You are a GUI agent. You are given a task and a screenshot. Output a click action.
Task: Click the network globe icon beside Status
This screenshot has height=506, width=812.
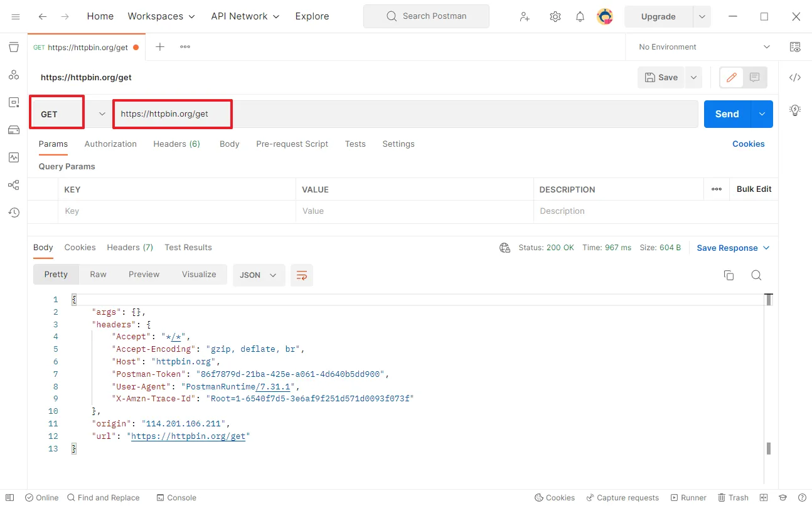pos(505,248)
